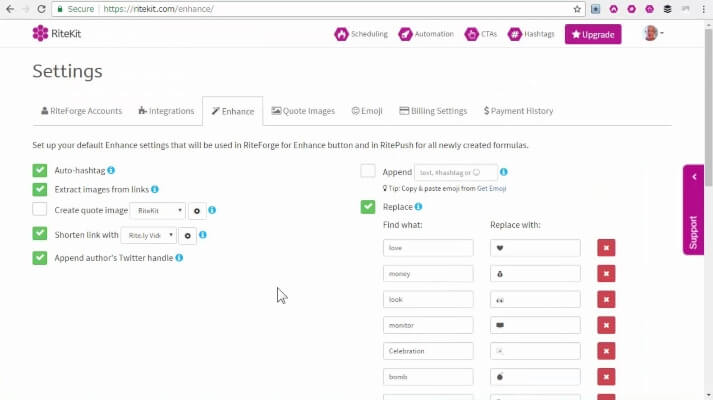The height and width of the screenshot is (400, 713).
Task: Open Automation from the top navigation
Action: [426, 34]
